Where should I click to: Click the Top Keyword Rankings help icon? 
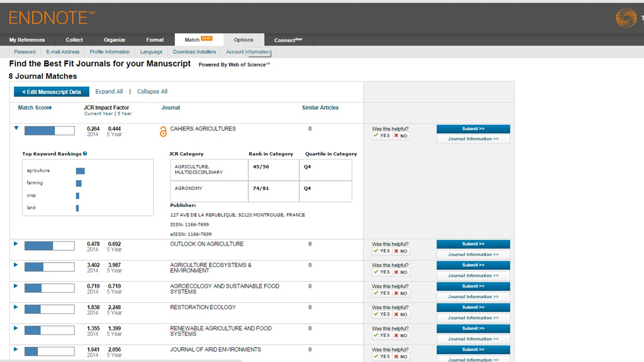85,154
